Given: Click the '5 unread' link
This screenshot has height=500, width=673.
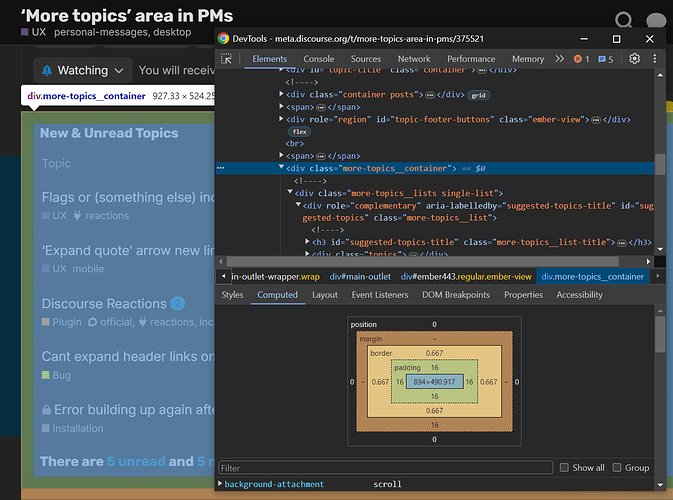Looking at the screenshot, I should click(x=136, y=461).
